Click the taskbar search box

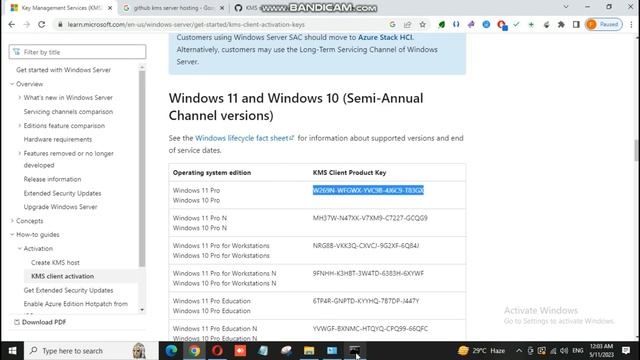click(91, 351)
